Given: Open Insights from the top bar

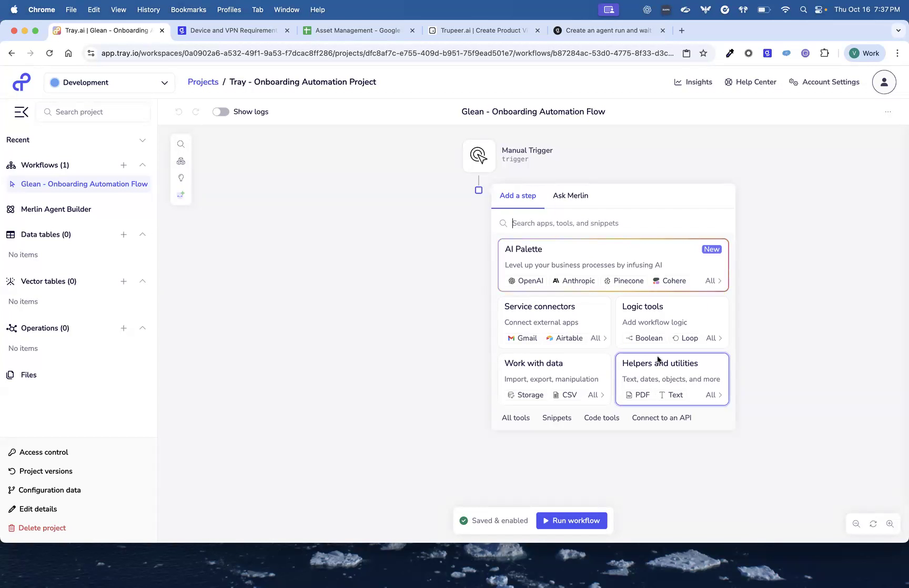Looking at the screenshot, I should [693, 82].
